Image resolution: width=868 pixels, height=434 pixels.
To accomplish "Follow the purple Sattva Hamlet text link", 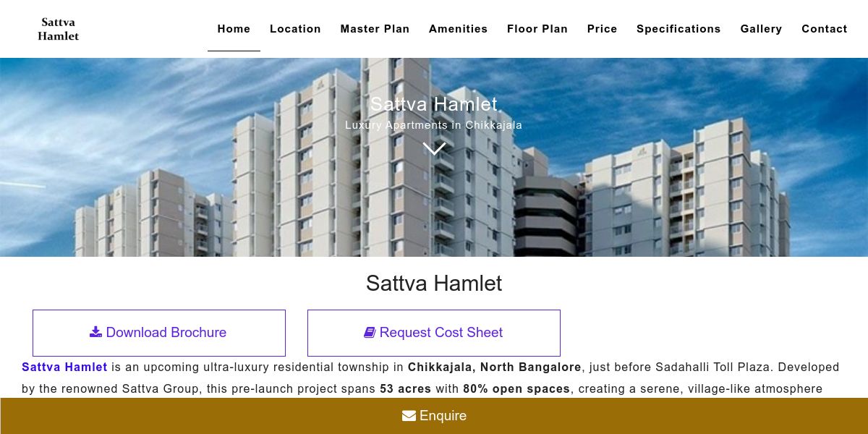I will point(64,367).
